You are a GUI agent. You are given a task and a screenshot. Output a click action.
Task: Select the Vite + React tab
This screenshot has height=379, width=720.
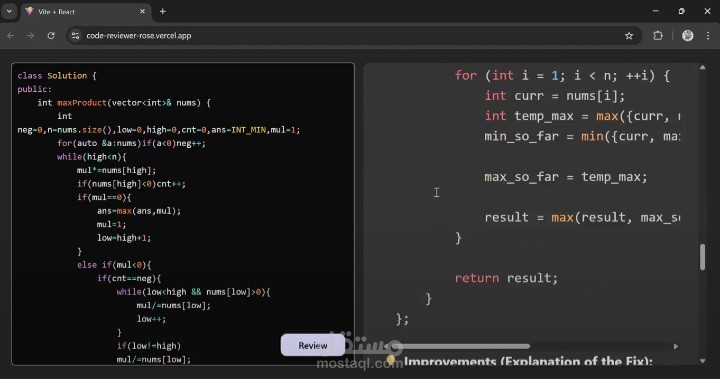point(85,11)
